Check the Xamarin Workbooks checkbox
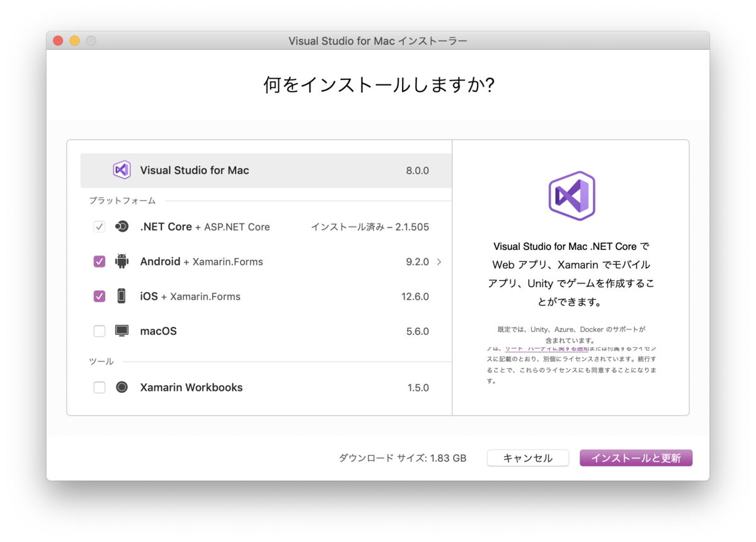 [x=99, y=387]
